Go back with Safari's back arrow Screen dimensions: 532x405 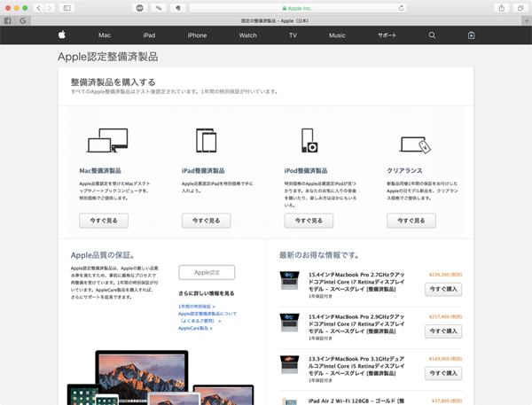coord(38,8)
